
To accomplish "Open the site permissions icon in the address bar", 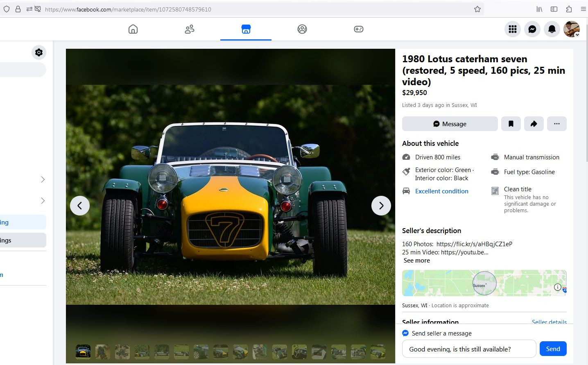I will [29, 9].
